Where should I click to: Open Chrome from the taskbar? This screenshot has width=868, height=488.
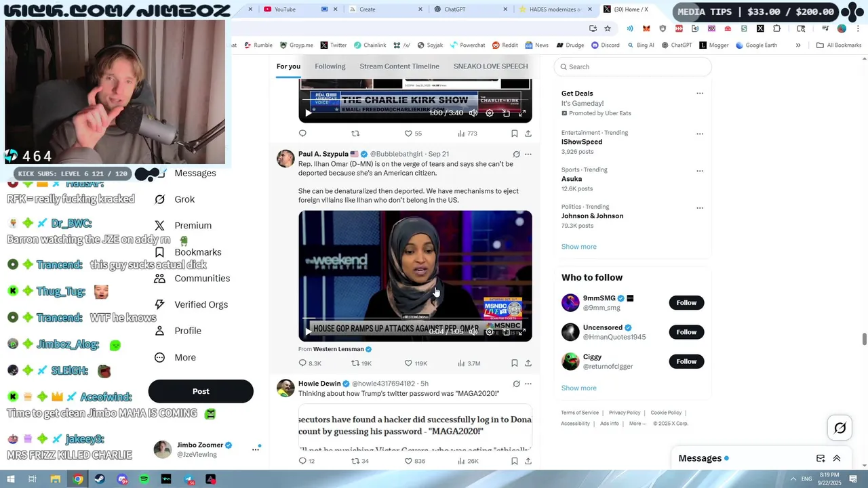tap(78, 479)
